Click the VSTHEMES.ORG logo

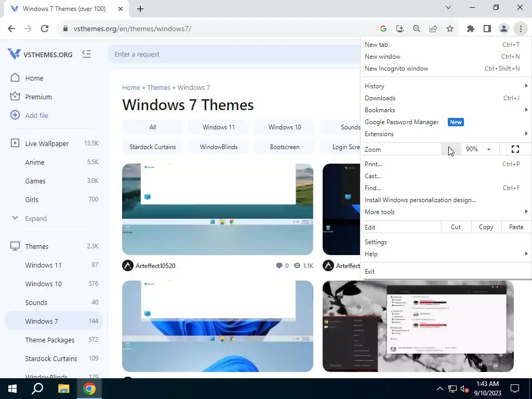41,54
